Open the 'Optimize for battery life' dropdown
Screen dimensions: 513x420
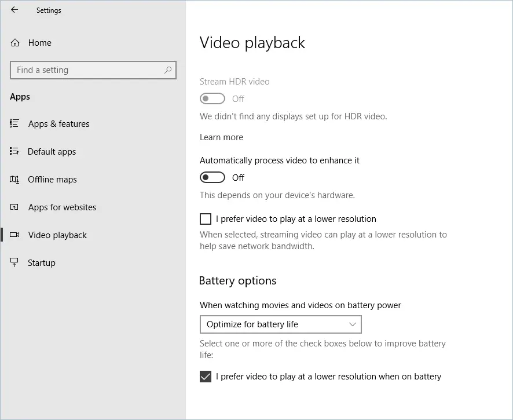pyautogui.click(x=280, y=324)
